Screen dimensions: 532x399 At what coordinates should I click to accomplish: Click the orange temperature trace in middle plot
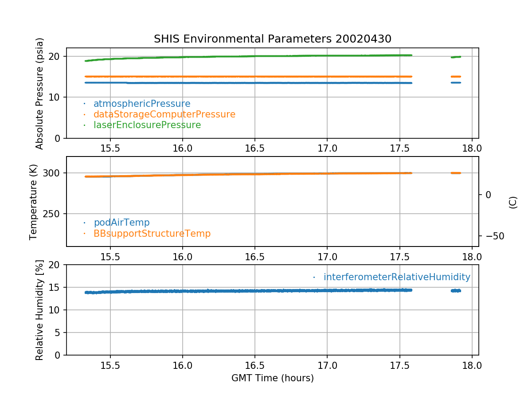coord(266,174)
